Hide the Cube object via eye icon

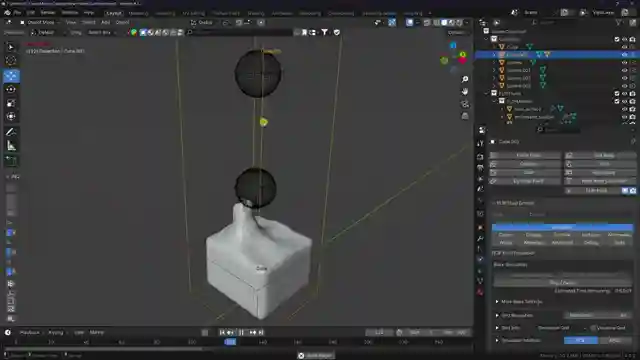624,47
